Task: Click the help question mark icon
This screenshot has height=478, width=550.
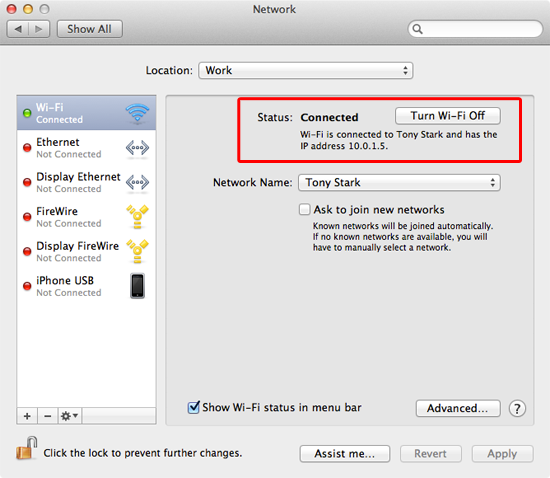Action: click(517, 409)
